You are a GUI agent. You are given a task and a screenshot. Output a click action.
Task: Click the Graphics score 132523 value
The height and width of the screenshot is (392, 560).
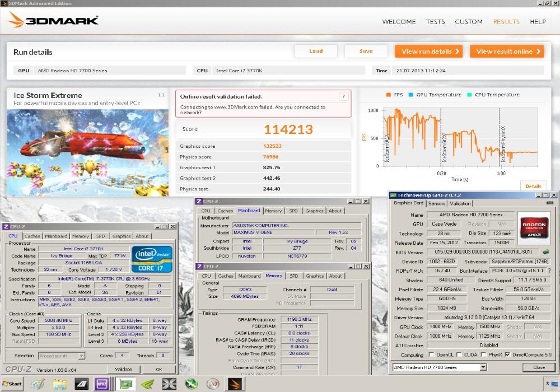point(272,146)
